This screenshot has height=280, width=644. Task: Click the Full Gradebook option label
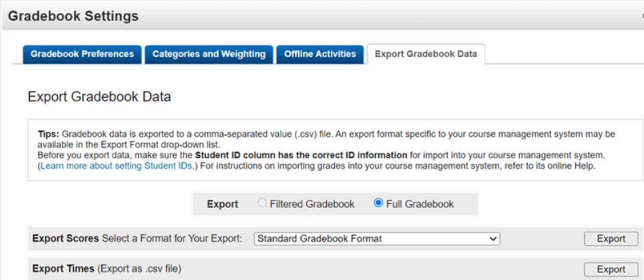[421, 204]
